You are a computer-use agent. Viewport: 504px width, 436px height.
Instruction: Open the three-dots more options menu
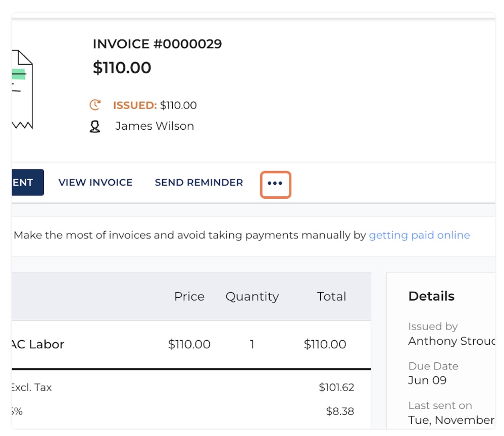click(x=275, y=183)
